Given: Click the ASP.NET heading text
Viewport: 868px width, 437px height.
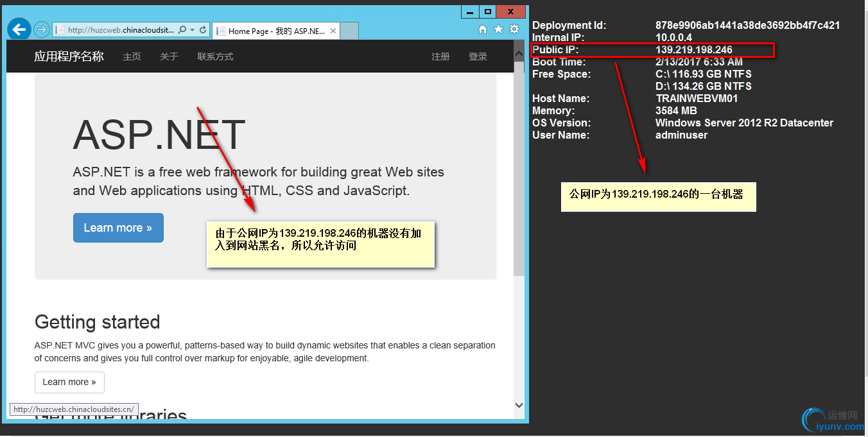Looking at the screenshot, I should pos(159,134).
